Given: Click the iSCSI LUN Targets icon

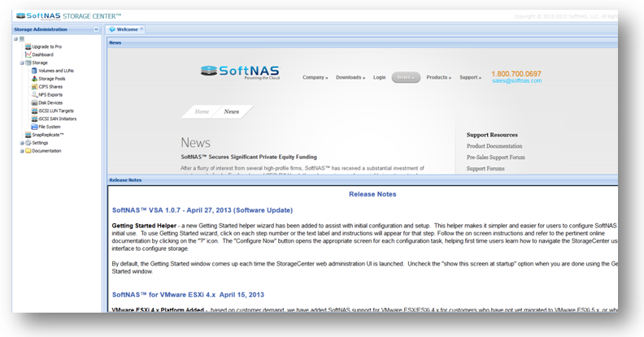Looking at the screenshot, I should [34, 110].
